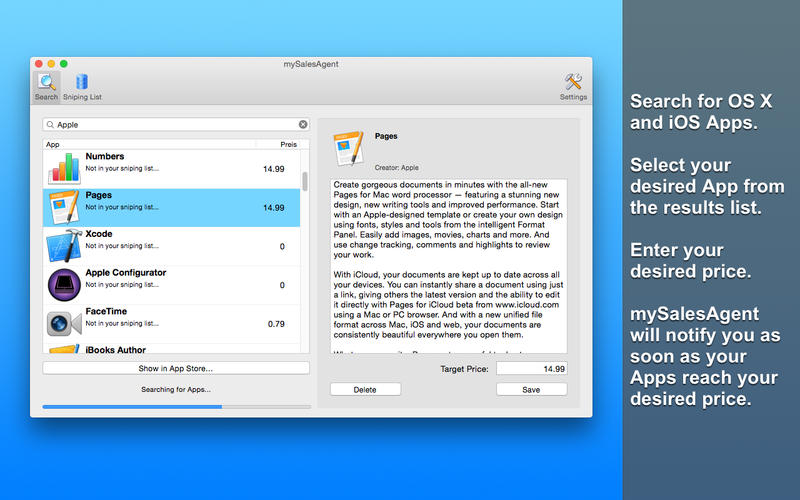Viewport: 800px width, 500px height.
Task: Click the search progress bar
Action: pos(177,407)
